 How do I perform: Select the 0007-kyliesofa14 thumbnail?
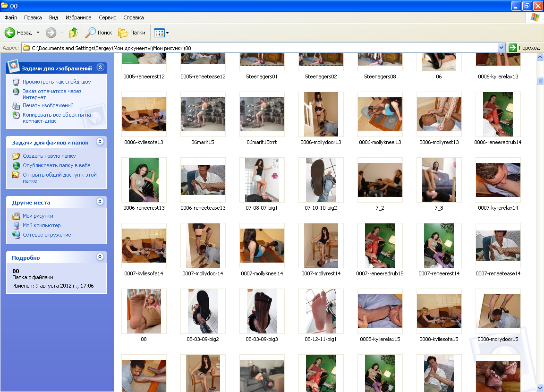[144, 245]
